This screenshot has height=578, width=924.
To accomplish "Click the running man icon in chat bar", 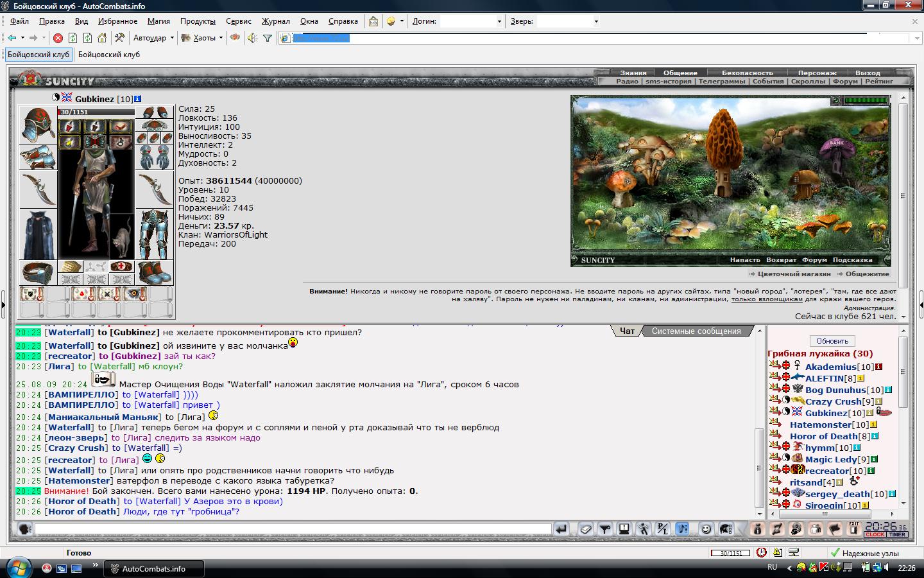I will click(644, 529).
